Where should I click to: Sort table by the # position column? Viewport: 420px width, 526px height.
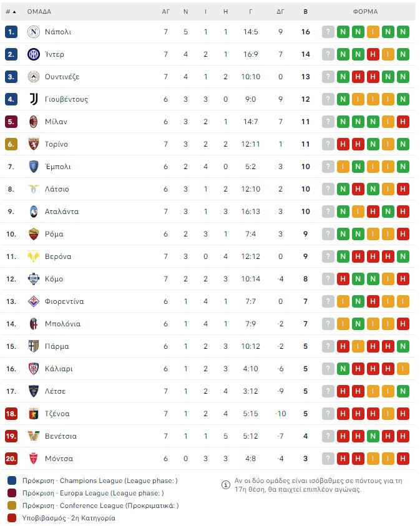pyautogui.click(x=11, y=11)
